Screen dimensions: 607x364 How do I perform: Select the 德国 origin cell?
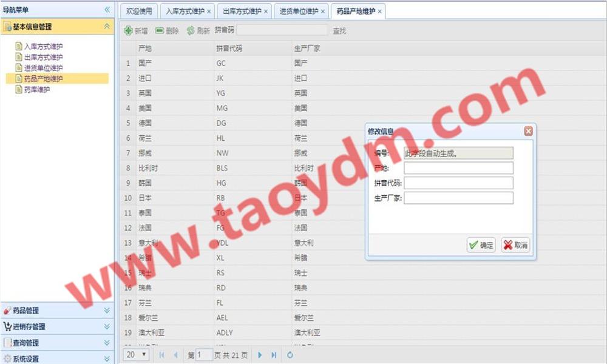[x=175, y=123]
